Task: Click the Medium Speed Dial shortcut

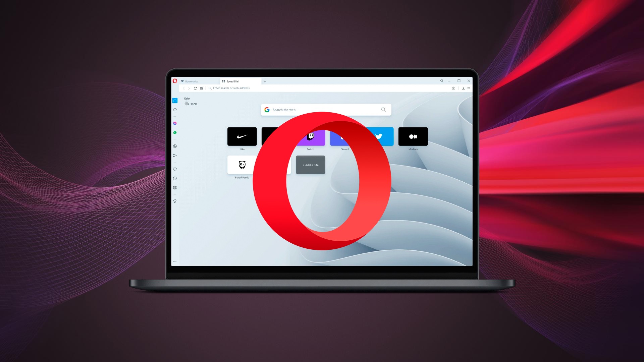Action: [413, 136]
